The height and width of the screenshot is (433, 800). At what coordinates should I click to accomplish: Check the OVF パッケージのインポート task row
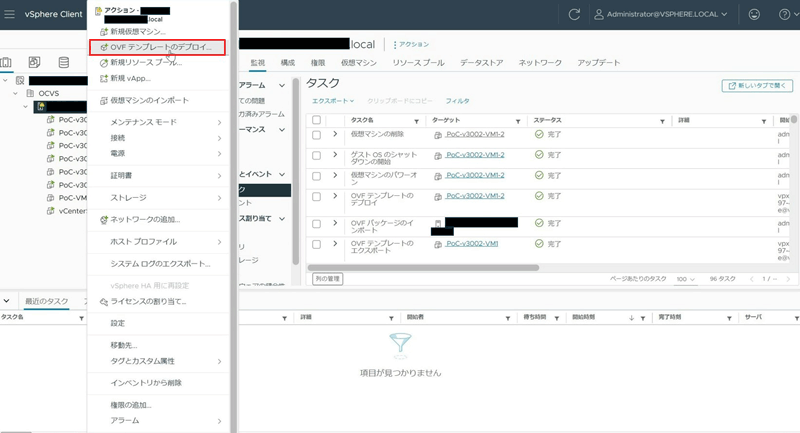coord(316,223)
